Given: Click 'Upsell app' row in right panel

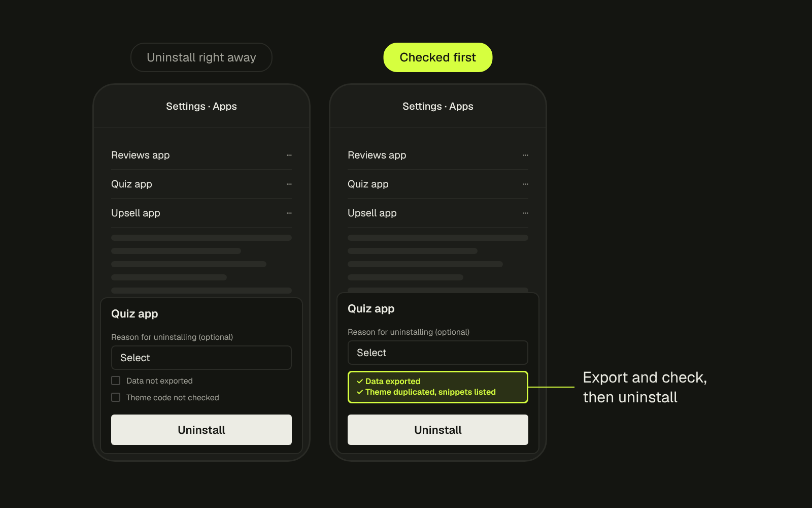Looking at the screenshot, I should (x=438, y=213).
